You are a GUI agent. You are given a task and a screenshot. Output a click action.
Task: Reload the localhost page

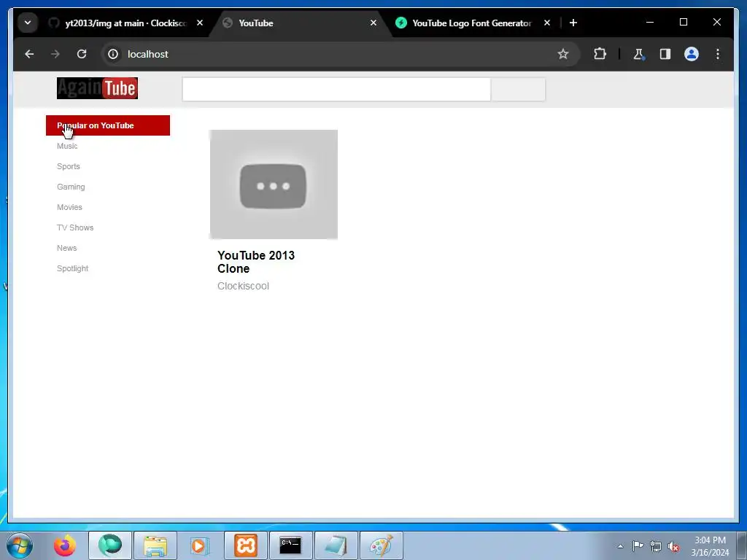pos(82,54)
